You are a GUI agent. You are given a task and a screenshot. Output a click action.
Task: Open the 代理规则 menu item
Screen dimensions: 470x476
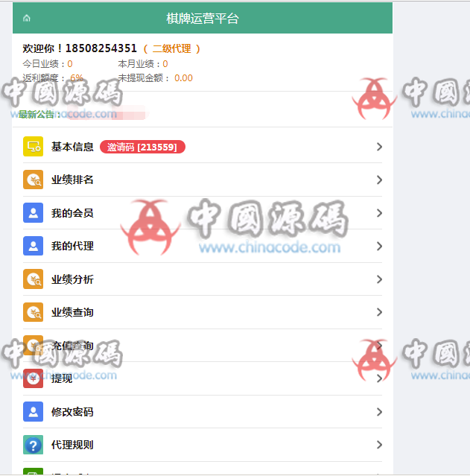click(x=203, y=445)
